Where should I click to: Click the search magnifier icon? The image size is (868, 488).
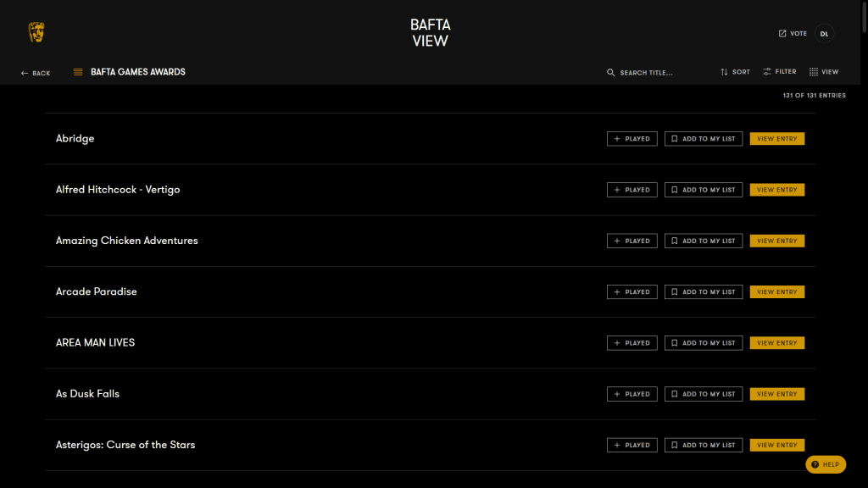click(610, 73)
